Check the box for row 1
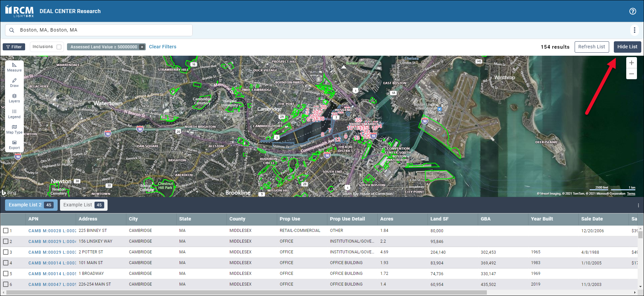644x296 pixels. pyautogui.click(x=6, y=231)
